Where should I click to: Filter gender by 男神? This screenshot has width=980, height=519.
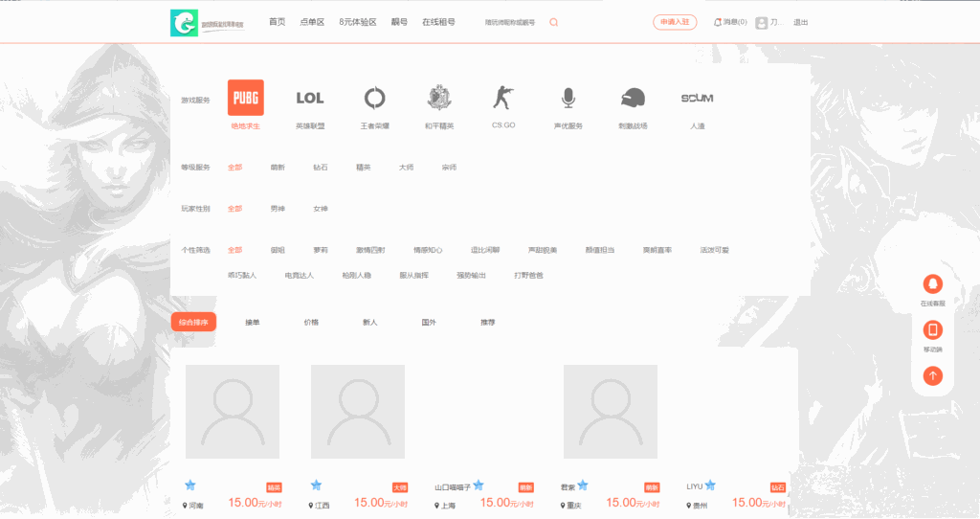[278, 209]
